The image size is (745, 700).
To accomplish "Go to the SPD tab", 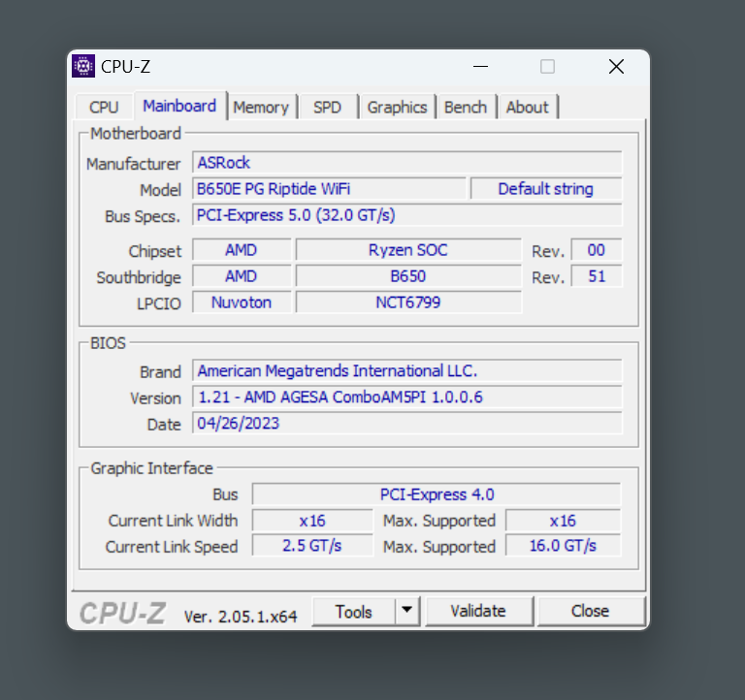I will (x=327, y=107).
